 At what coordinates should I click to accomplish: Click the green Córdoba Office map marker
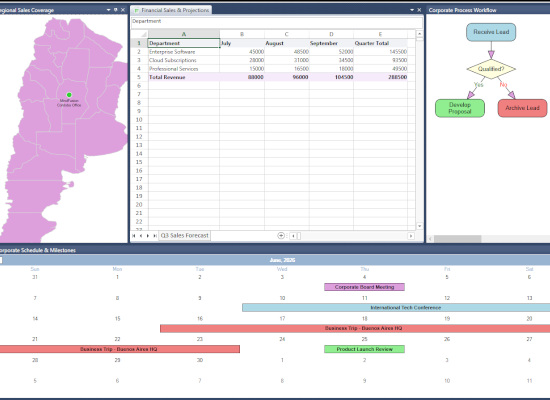(69, 95)
